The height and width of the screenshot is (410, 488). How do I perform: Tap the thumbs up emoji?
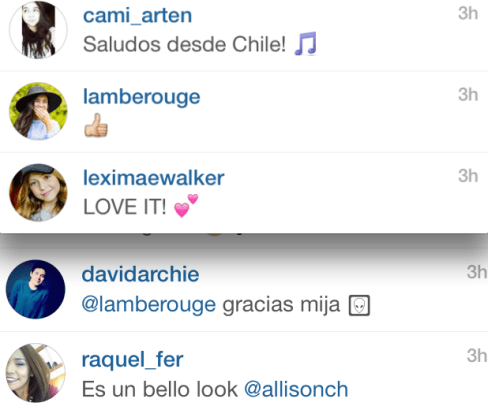tap(96, 125)
